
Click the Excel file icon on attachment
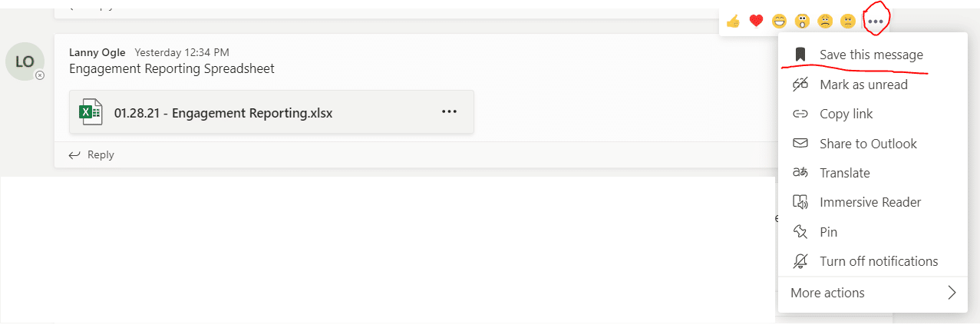pyautogui.click(x=91, y=112)
